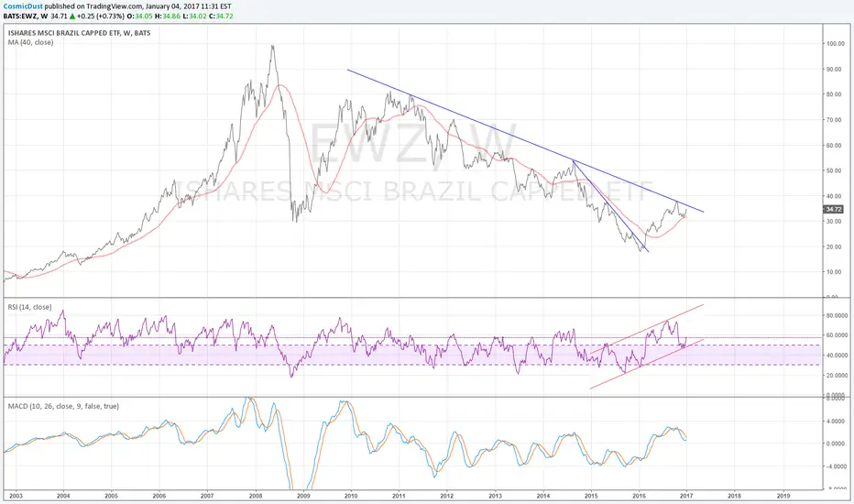This screenshot has height=504, width=854.
Task: Select the RSI (14, close) indicator label
Action: tap(30, 307)
